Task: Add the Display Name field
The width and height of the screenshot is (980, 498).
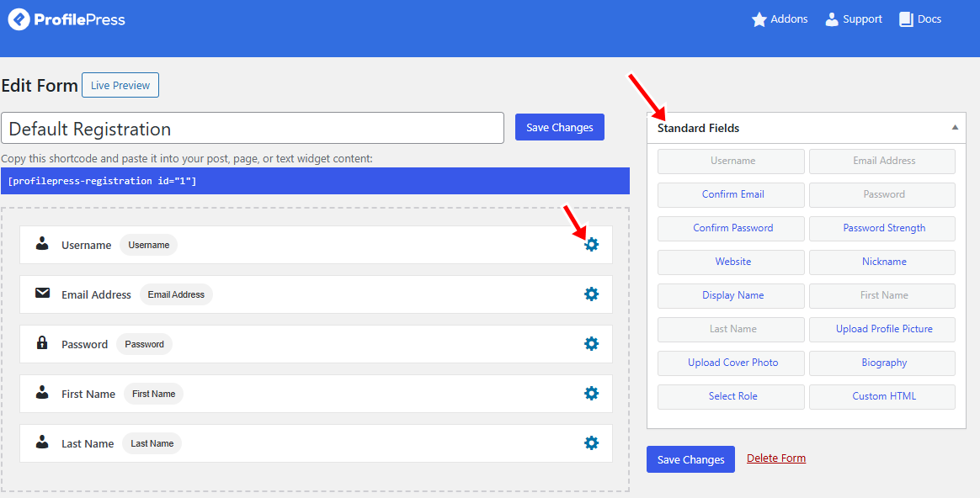Action: pos(732,296)
